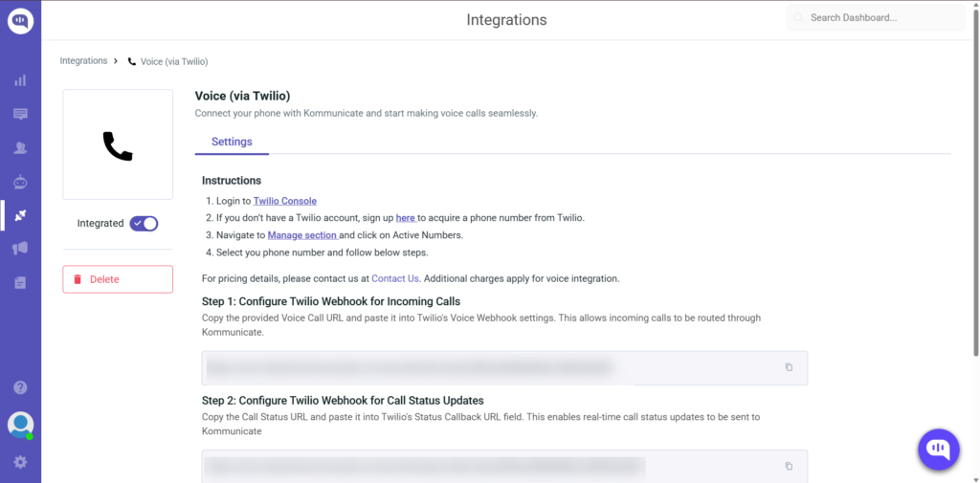Toggle the Integrated switch off
The image size is (980, 483).
[144, 223]
